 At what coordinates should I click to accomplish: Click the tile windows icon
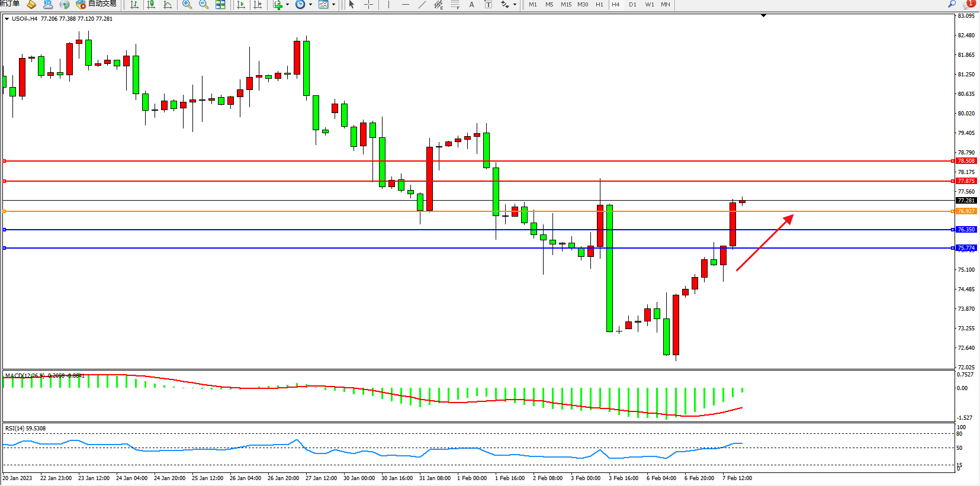pyautogui.click(x=220, y=5)
